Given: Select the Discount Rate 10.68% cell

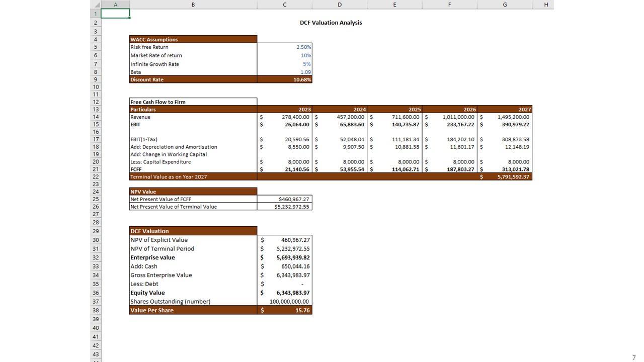Looking at the screenshot, I should (285, 79).
